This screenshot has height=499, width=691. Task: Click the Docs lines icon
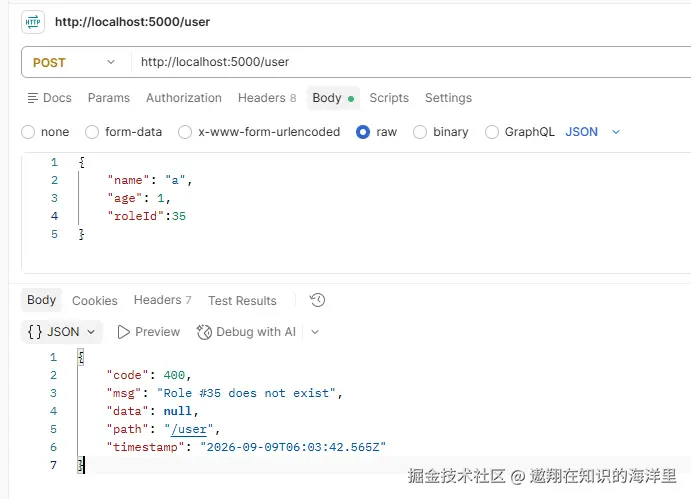point(33,98)
